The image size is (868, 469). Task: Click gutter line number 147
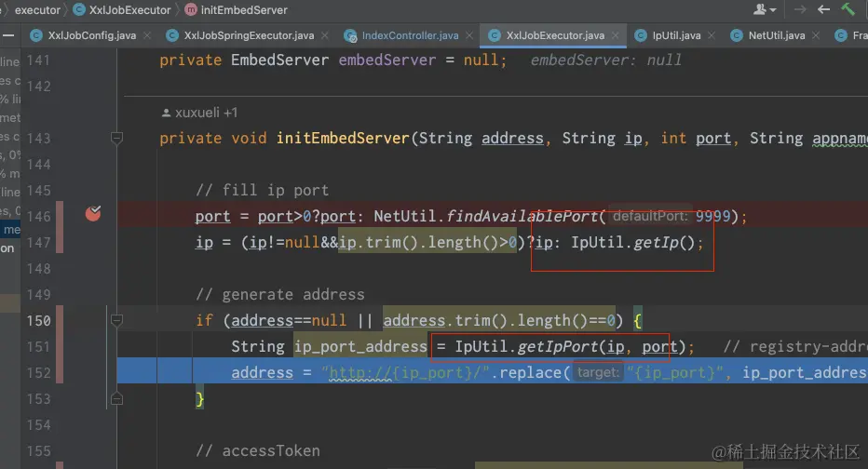point(39,243)
